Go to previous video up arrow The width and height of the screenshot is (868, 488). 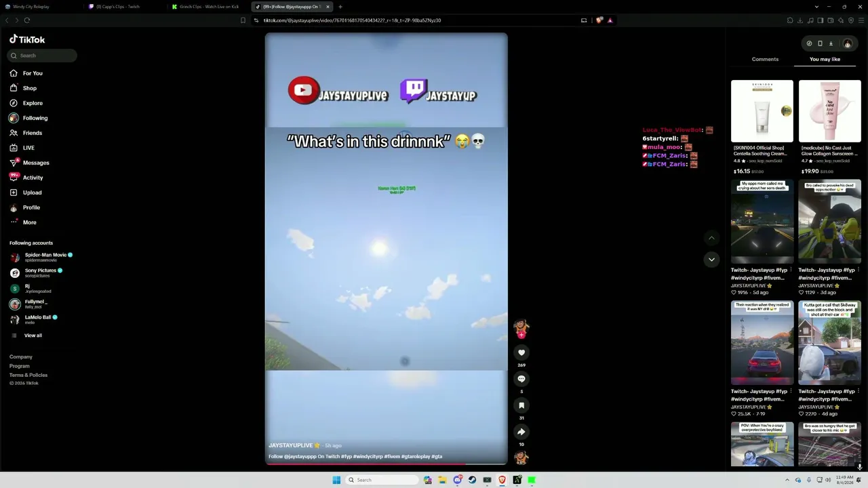[x=711, y=238]
